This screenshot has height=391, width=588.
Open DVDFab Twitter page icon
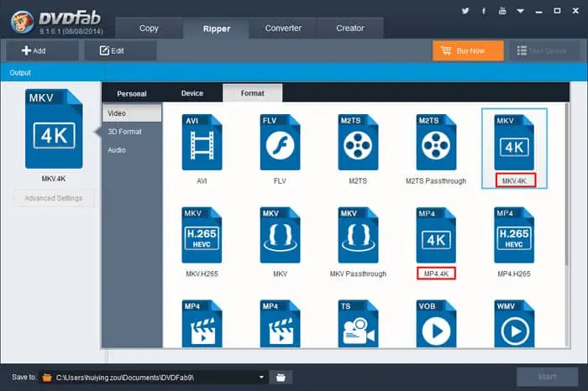(x=465, y=11)
